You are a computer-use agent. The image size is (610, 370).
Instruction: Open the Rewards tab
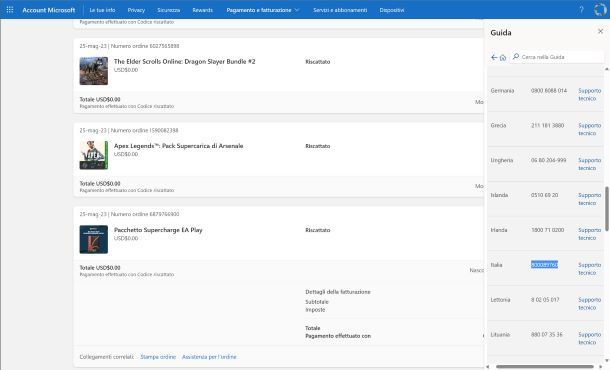point(203,10)
